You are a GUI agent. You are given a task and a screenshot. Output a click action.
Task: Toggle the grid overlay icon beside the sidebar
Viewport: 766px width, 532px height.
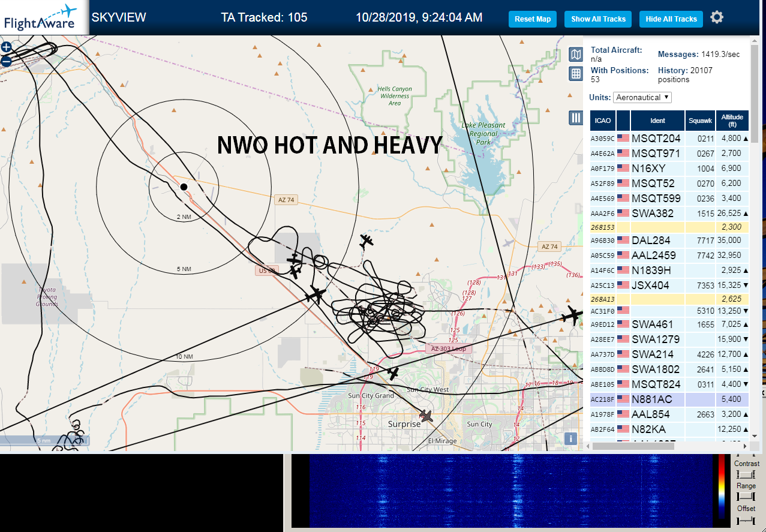576,74
